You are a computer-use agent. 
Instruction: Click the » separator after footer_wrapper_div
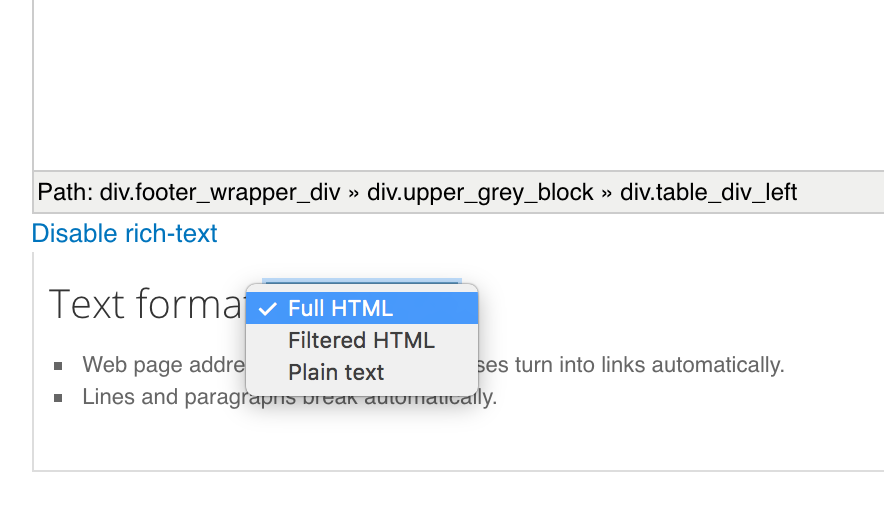coord(353,193)
